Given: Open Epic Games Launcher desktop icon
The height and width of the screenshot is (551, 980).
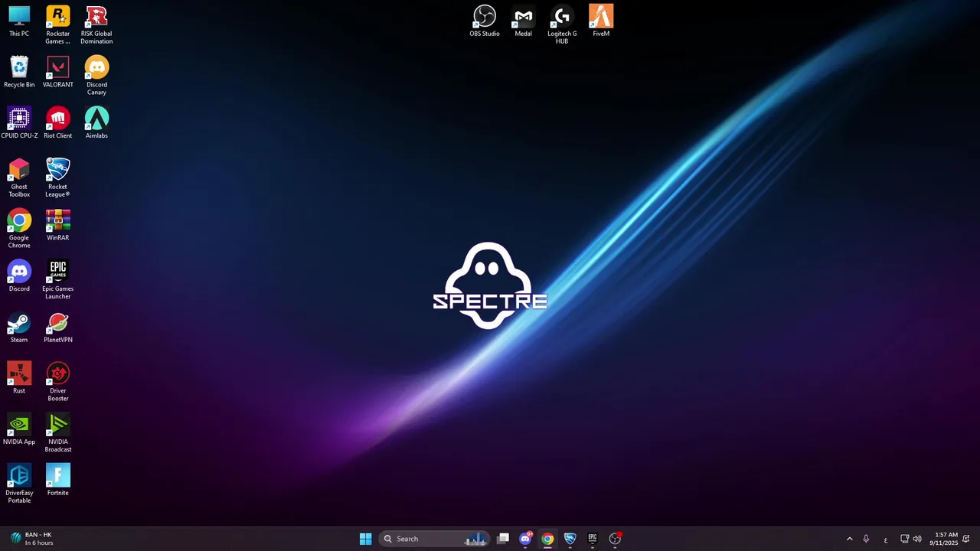Looking at the screenshot, I should (x=57, y=280).
